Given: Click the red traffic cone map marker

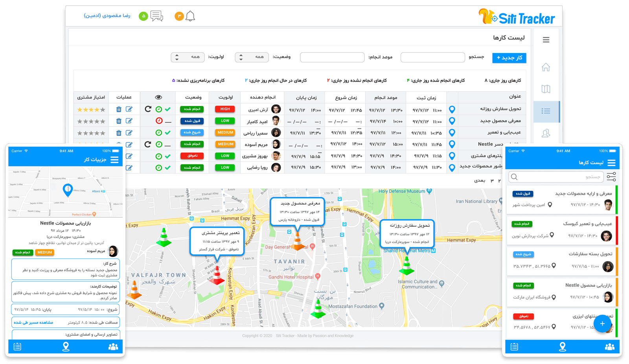Looking at the screenshot, I should [x=216, y=275].
